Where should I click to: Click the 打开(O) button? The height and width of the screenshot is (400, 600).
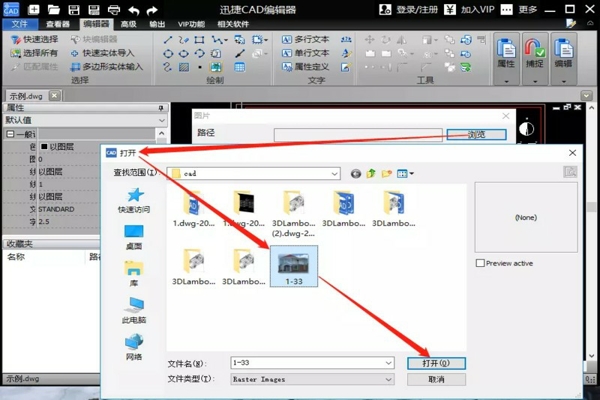tap(436, 363)
